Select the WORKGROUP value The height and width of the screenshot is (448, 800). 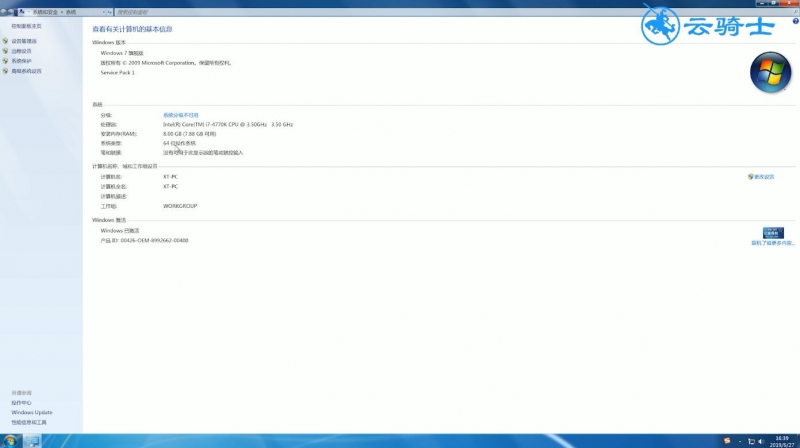coord(180,206)
